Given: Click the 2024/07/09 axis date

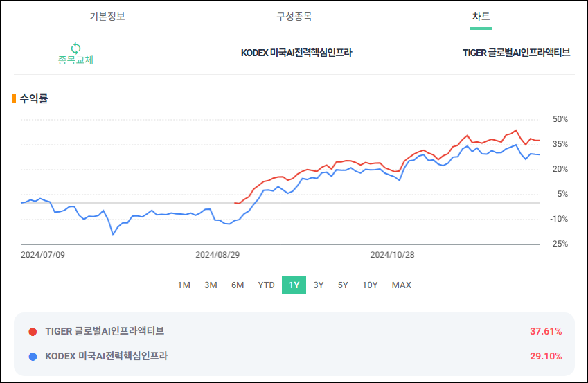Looking at the screenshot, I should coord(43,255).
